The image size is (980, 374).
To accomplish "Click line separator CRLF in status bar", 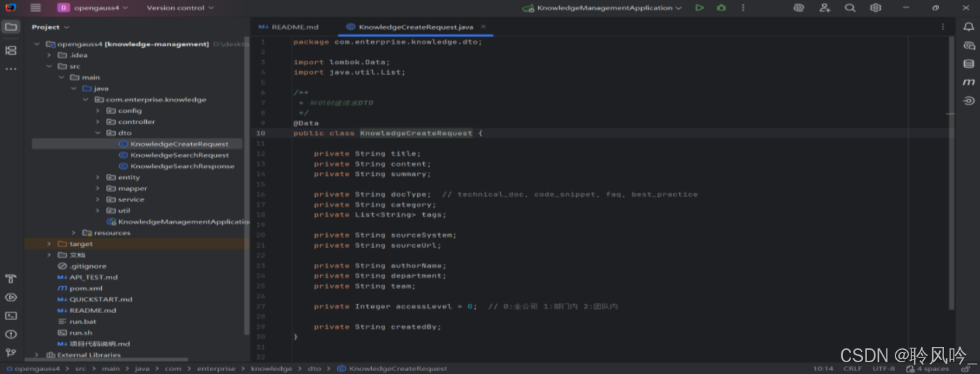I will (x=853, y=368).
